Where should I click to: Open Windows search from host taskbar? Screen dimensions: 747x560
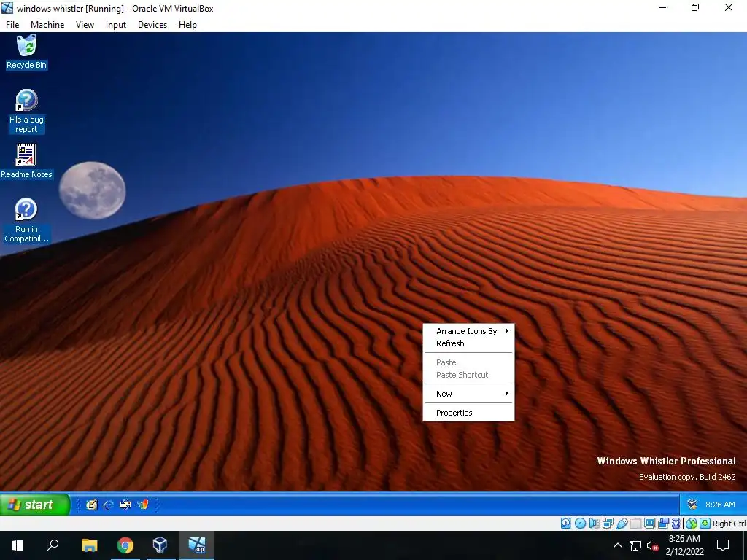53,545
